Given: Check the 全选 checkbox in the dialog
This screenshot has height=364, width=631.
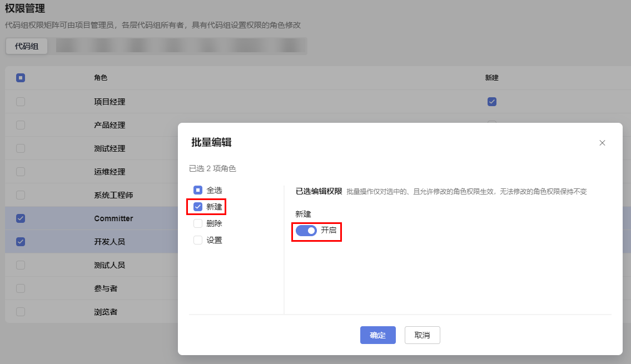Looking at the screenshot, I should point(197,190).
